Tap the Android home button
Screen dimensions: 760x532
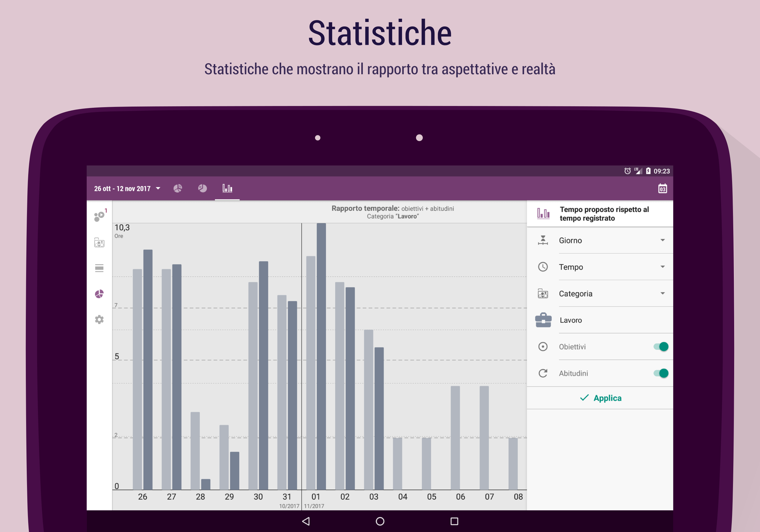click(380, 521)
